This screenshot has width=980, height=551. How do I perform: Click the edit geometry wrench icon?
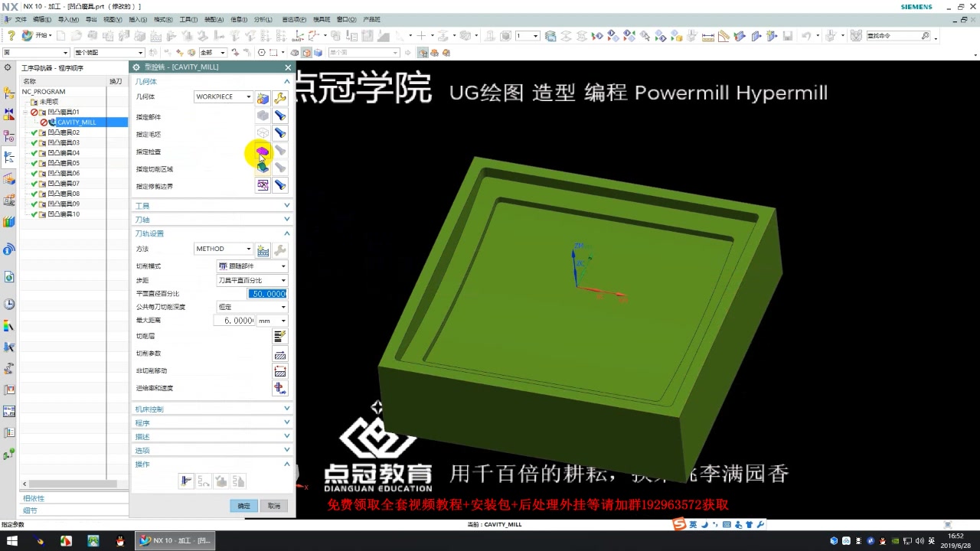pyautogui.click(x=280, y=98)
